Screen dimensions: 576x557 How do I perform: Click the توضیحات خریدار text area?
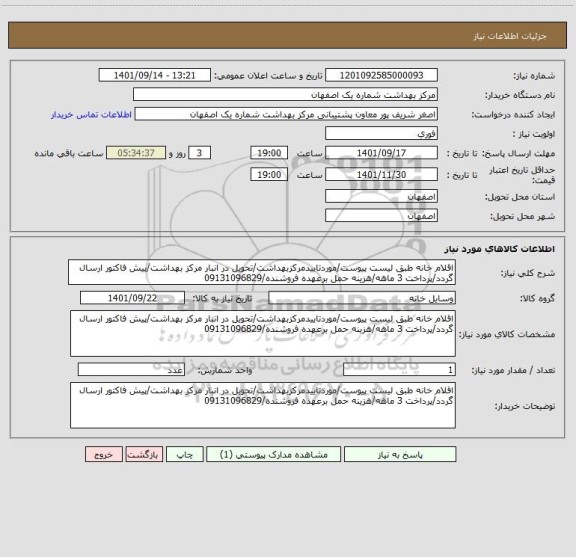(x=263, y=405)
